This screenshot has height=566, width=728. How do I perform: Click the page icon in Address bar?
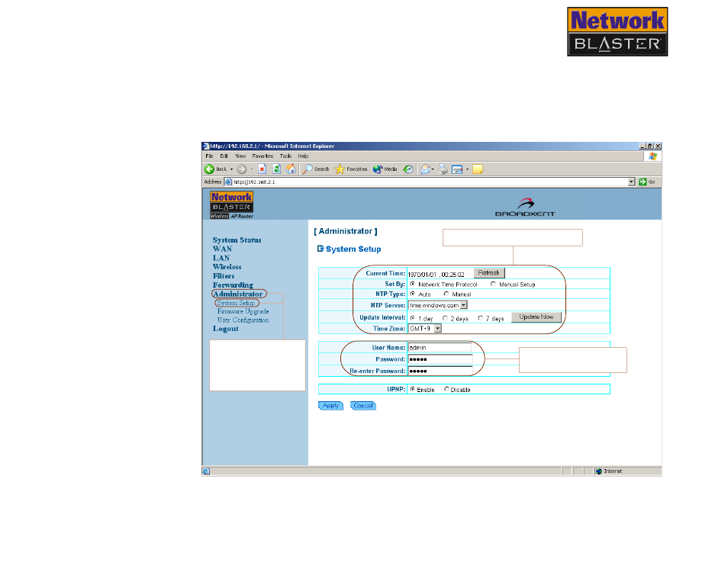click(228, 182)
